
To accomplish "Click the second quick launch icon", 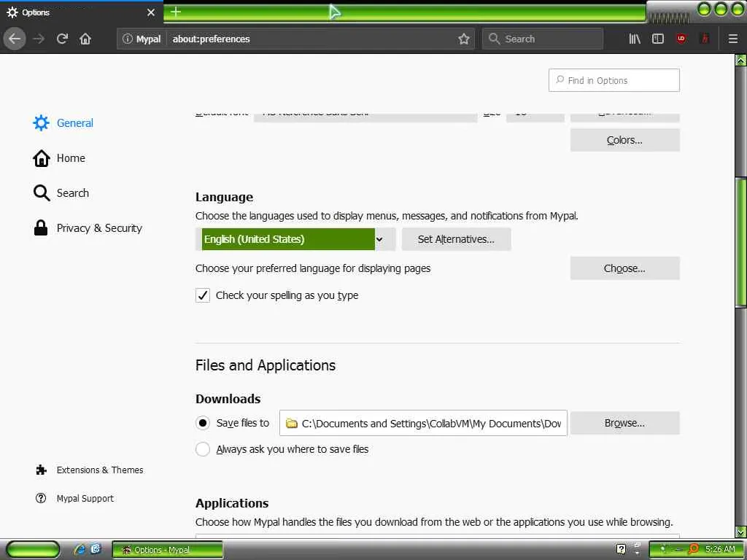I will 96,549.
